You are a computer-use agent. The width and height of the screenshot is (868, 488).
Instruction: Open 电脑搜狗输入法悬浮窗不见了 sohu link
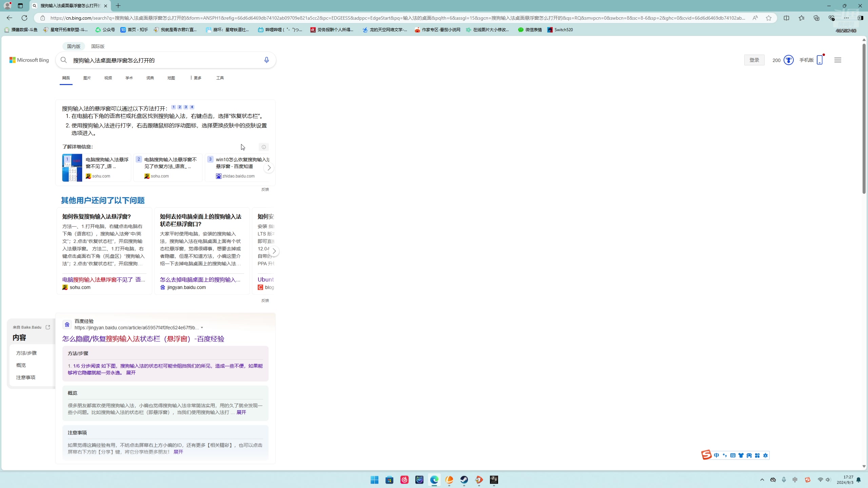103,280
